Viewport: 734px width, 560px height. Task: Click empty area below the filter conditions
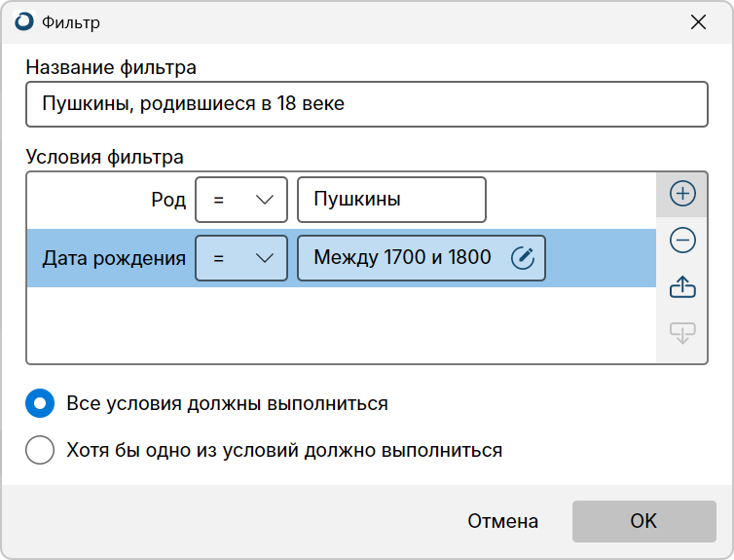(x=342, y=324)
